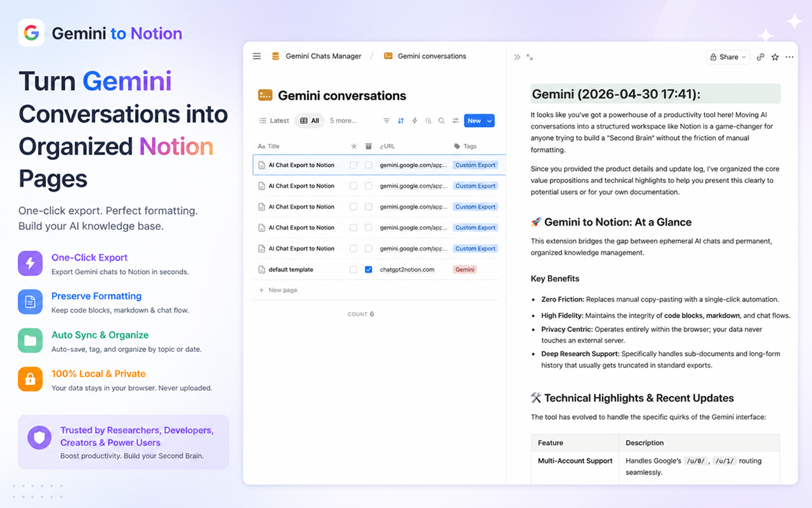Click the Google G logo
Viewport: 812px width, 508px height.
pos(31,33)
